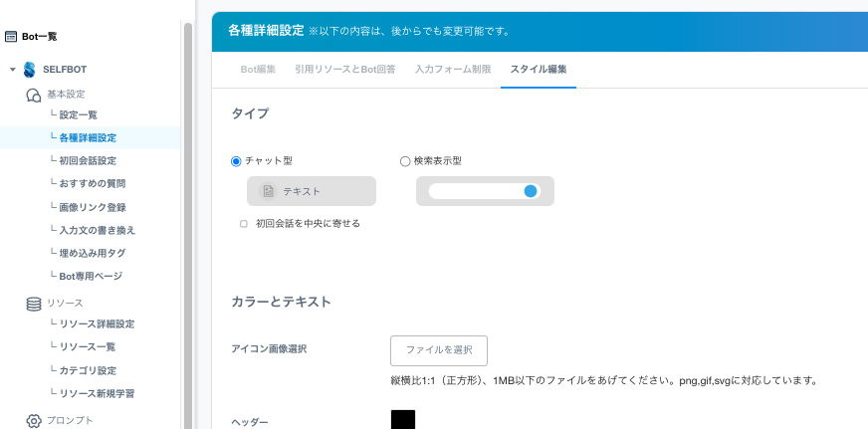This screenshot has width=868, height=429.
Task: Expand the リソース section in the sidebar
Action: pos(65,303)
